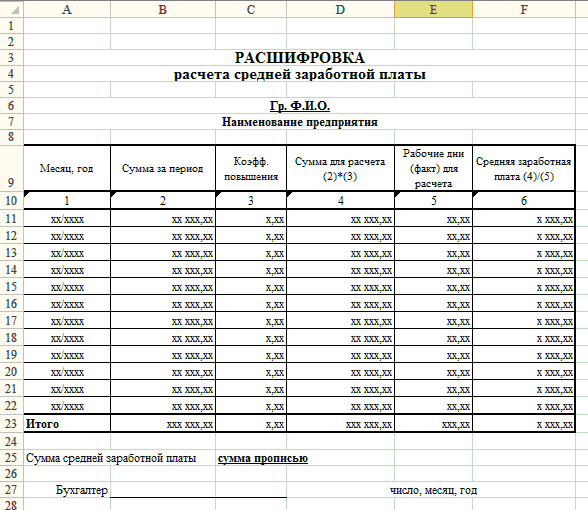Viewport: 588px width, 510px height.
Task: Select row 9 header
Action: coord(12,168)
